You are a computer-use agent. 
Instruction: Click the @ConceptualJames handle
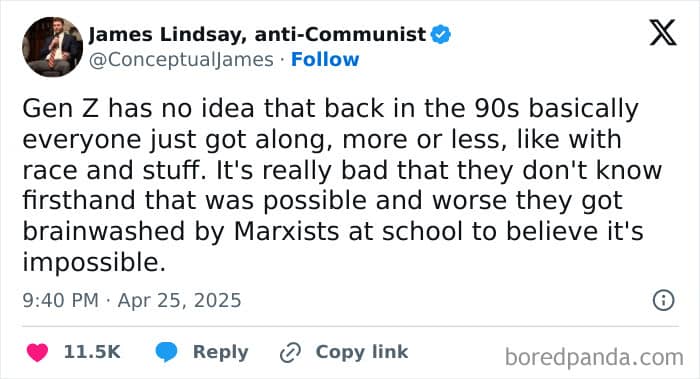(x=181, y=60)
